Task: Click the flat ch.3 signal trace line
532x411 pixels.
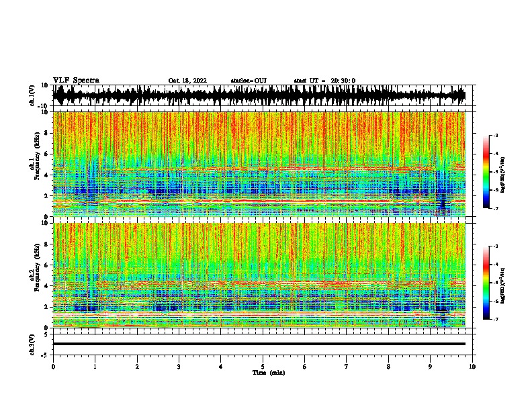Action: (259, 344)
